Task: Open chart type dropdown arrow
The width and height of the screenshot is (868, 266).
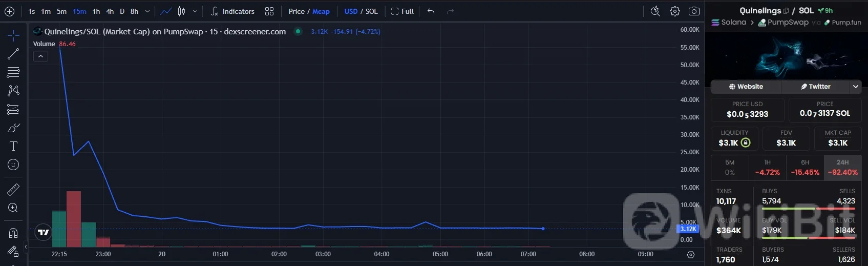Action: 195,11
